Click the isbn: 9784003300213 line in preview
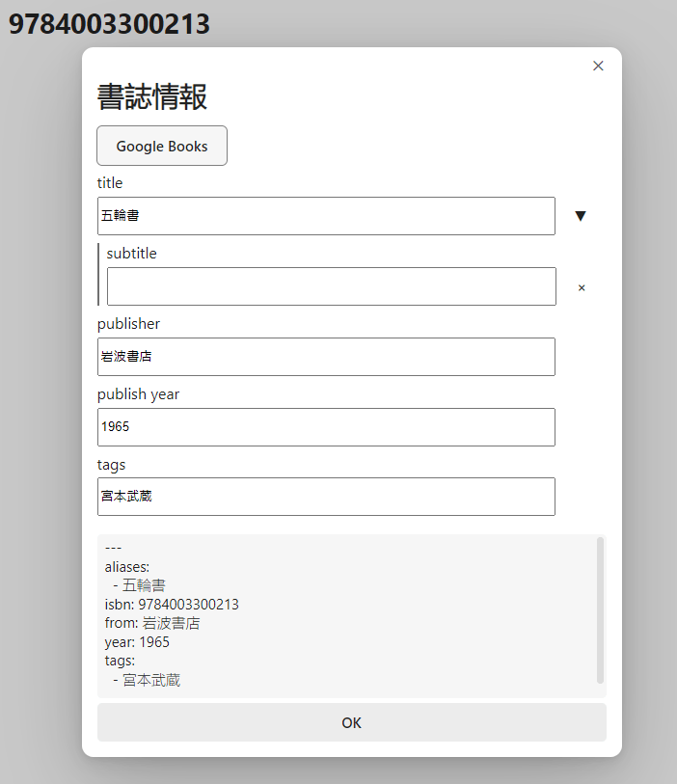 tap(172, 605)
